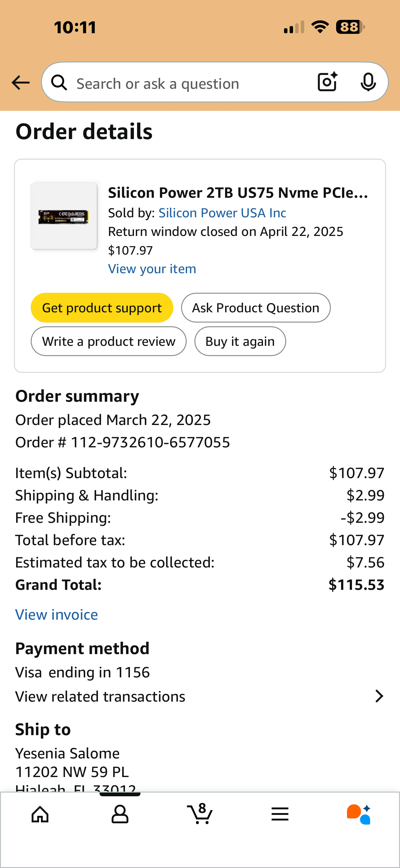Tap the View your item link
The width and height of the screenshot is (400, 868).
click(152, 269)
